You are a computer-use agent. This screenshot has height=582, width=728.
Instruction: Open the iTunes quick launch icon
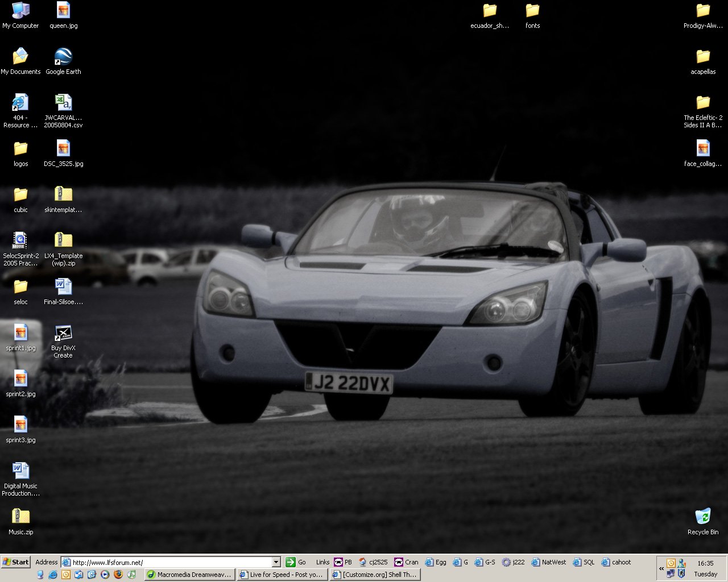(x=131, y=575)
